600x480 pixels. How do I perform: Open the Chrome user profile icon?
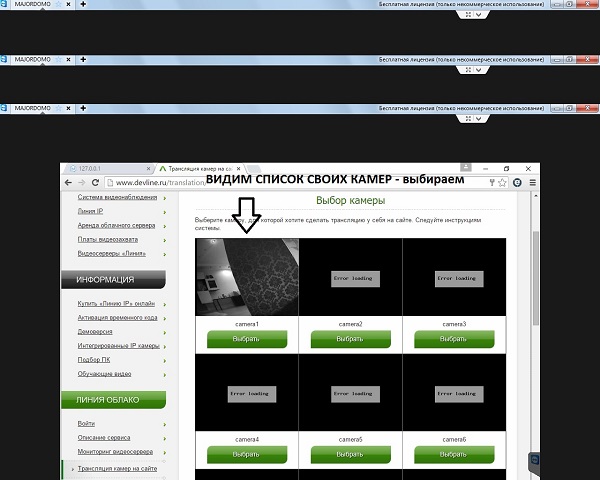(466, 167)
